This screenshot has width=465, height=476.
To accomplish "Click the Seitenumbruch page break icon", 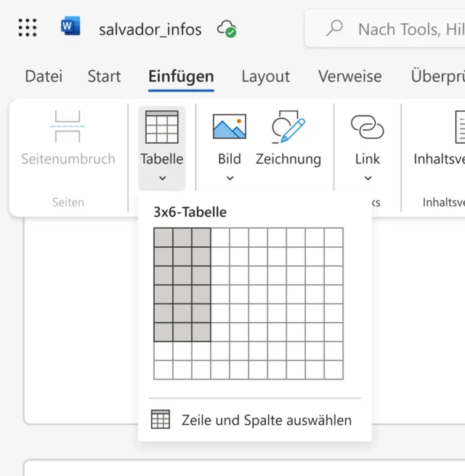I will [68, 126].
